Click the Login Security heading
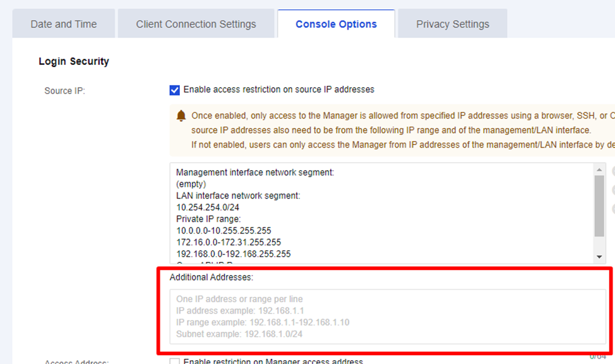The image size is (615, 364). point(74,62)
